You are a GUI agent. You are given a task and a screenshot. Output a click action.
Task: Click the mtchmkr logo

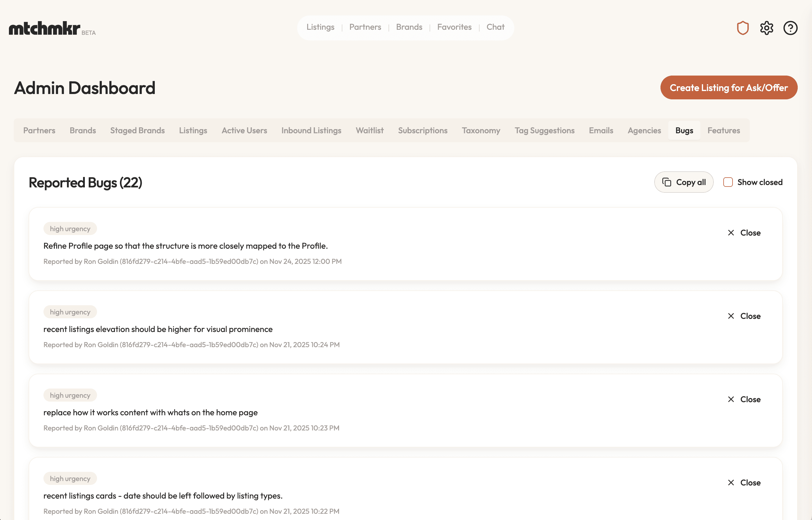[45, 28]
